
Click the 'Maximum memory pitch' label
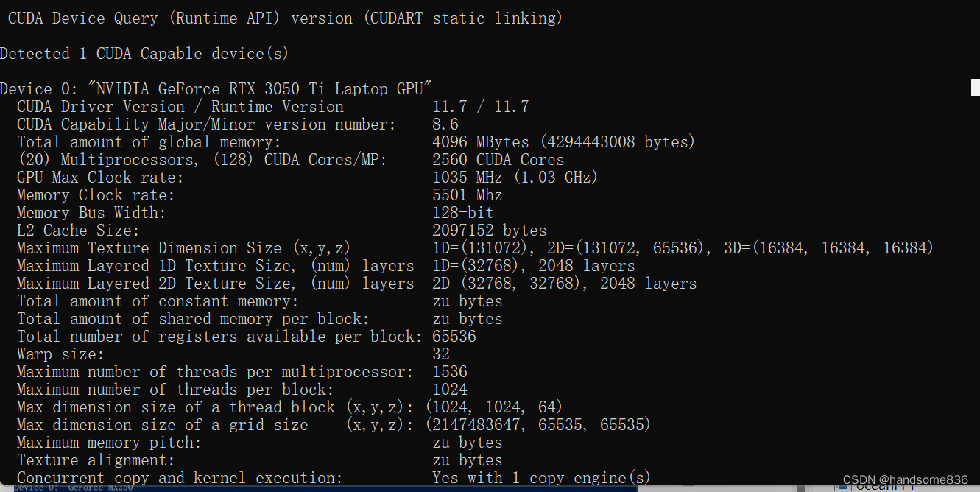pos(109,443)
